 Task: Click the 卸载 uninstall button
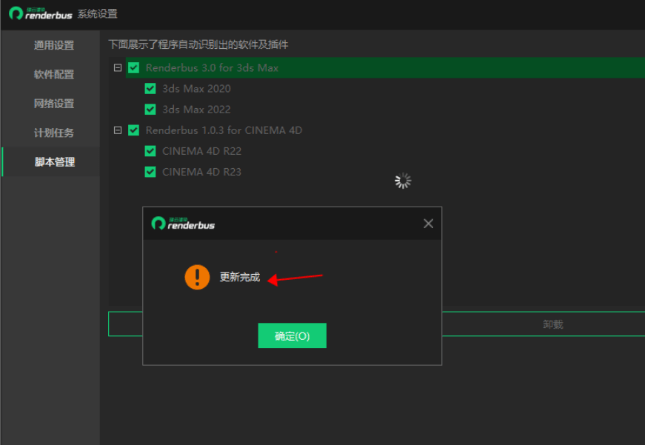[x=552, y=324]
